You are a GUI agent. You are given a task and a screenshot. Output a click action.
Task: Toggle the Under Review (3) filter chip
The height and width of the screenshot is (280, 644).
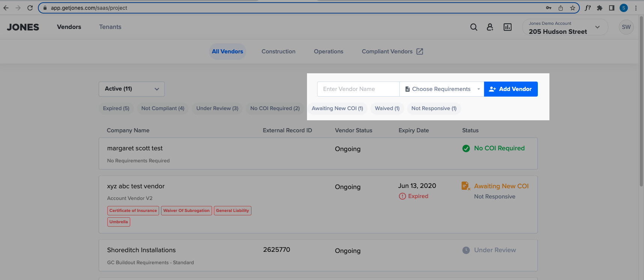pos(217,108)
